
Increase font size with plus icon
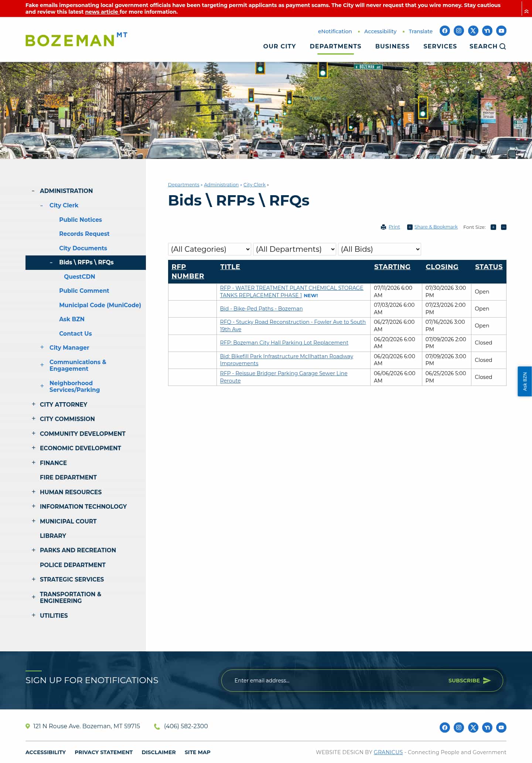(493, 227)
